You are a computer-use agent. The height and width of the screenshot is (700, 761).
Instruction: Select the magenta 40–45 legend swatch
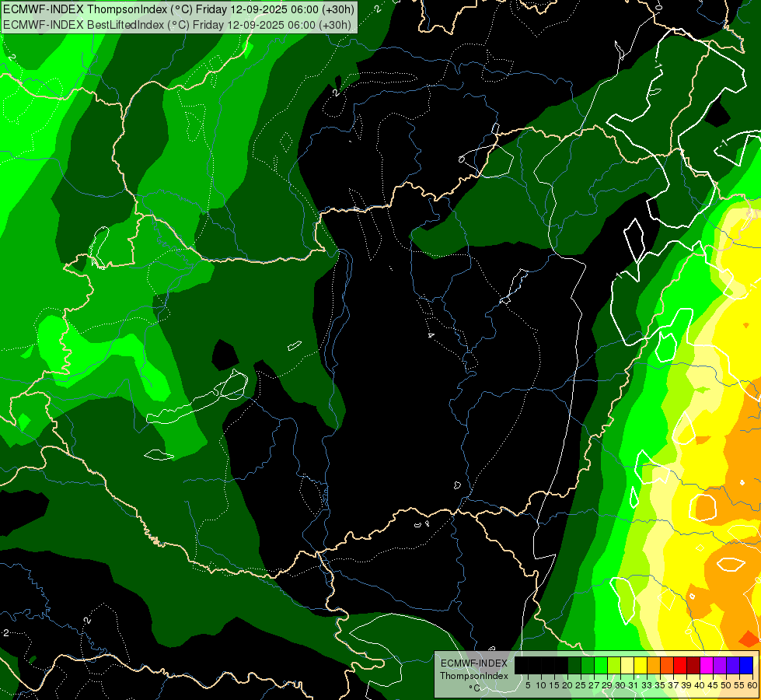point(707,665)
